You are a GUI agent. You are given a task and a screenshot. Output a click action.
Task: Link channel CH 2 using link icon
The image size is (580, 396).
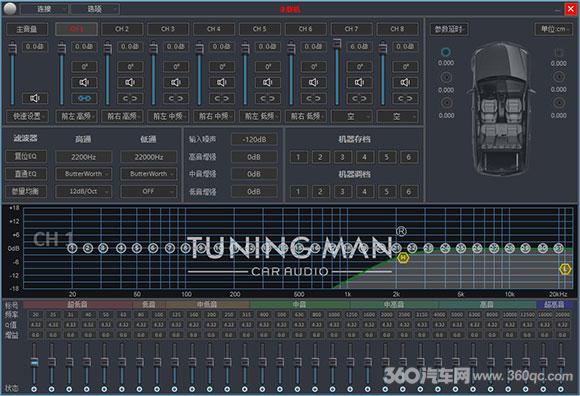130,98
